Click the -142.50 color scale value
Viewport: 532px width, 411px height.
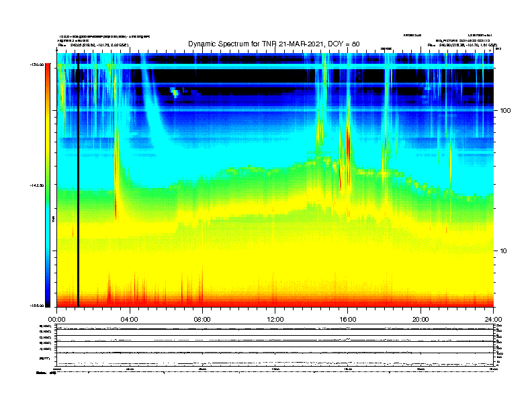coord(37,185)
